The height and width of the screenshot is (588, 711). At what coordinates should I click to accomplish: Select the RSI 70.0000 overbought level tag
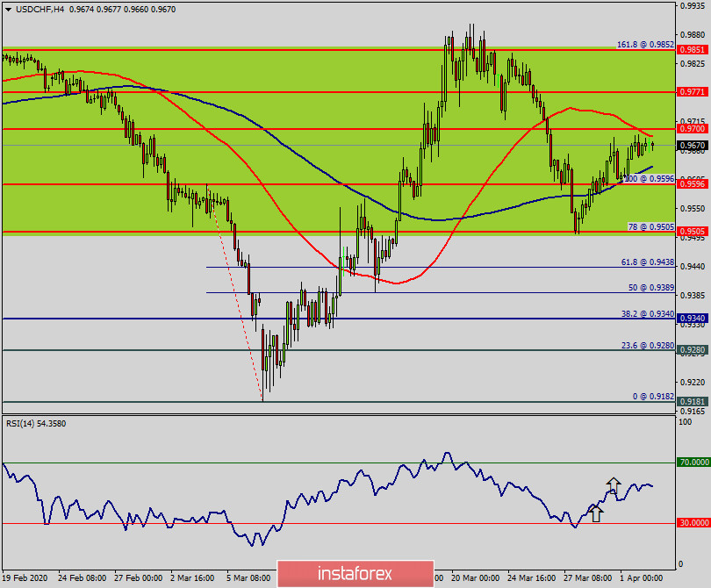693,462
